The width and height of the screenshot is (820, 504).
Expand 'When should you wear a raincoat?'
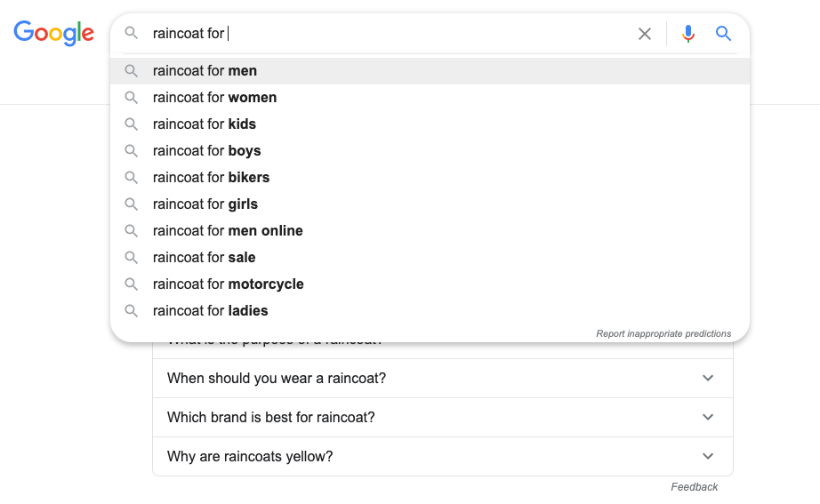pos(708,378)
